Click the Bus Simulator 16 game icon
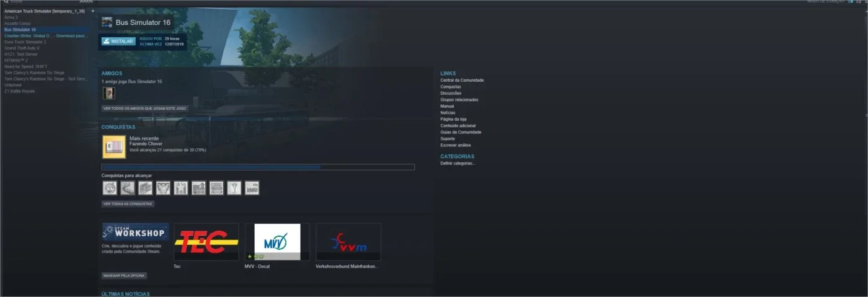The height and width of the screenshot is (297, 868). (x=107, y=22)
